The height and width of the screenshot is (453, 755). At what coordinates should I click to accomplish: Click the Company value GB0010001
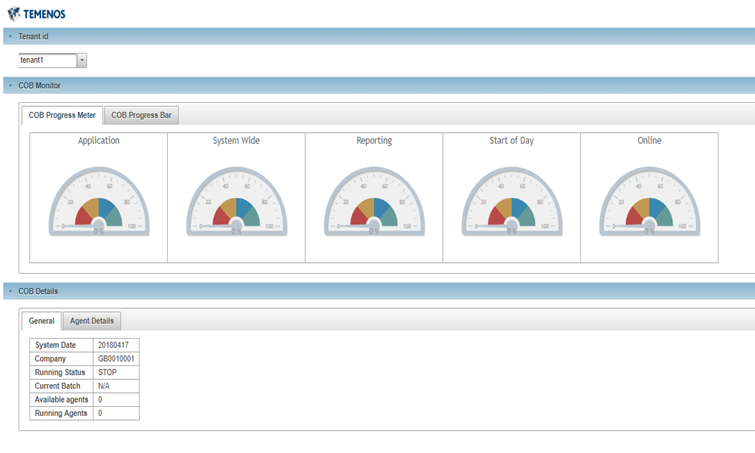pyautogui.click(x=116, y=358)
